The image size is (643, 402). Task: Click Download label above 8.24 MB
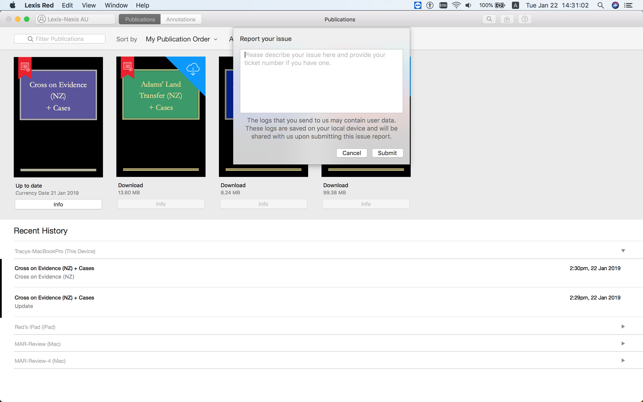(x=233, y=185)
